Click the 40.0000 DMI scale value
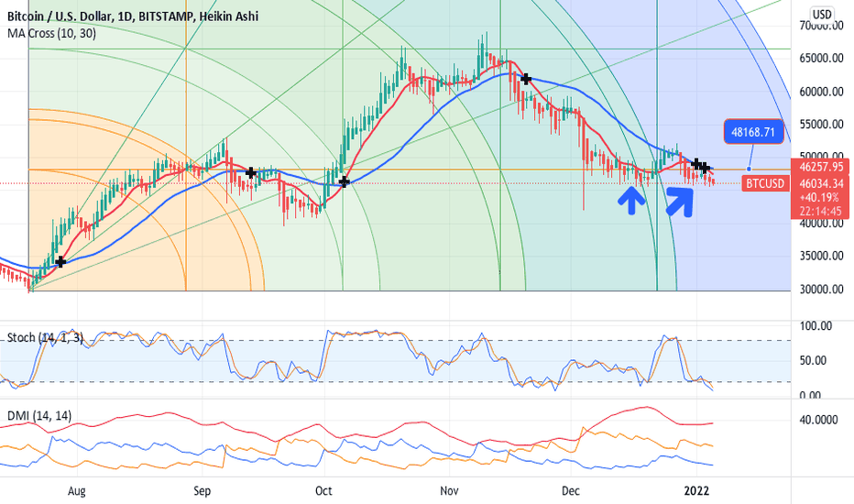This screenshot has height=504, width=854. coord(818,420)
